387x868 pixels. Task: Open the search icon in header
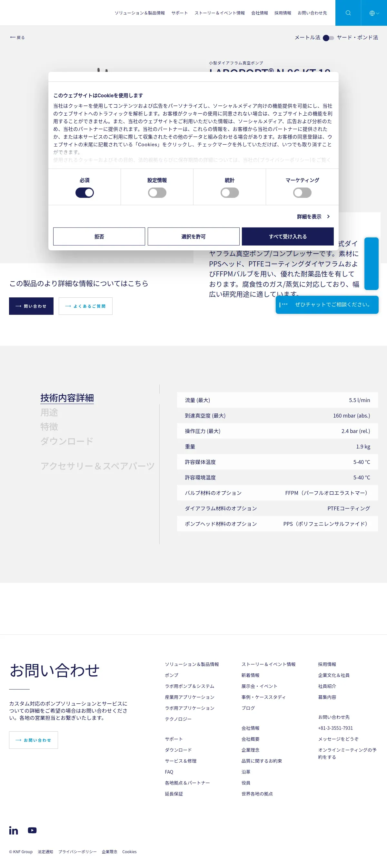348,13
